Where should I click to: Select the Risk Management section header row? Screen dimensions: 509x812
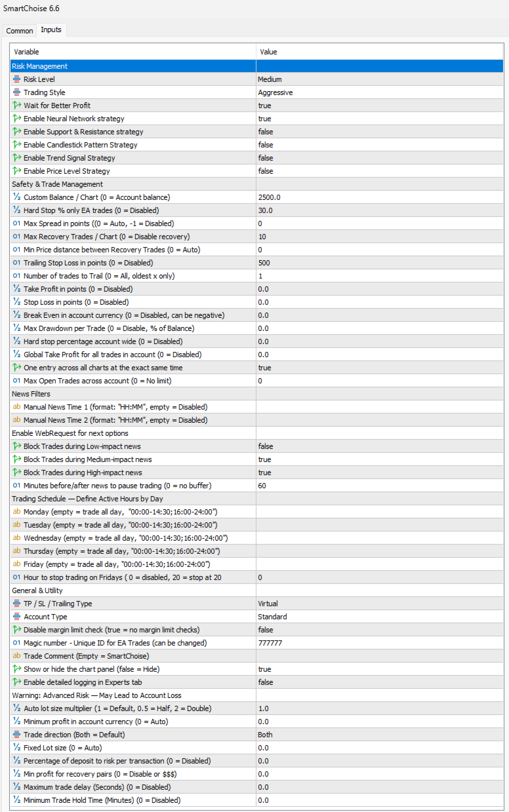click(x=257, y=66)
